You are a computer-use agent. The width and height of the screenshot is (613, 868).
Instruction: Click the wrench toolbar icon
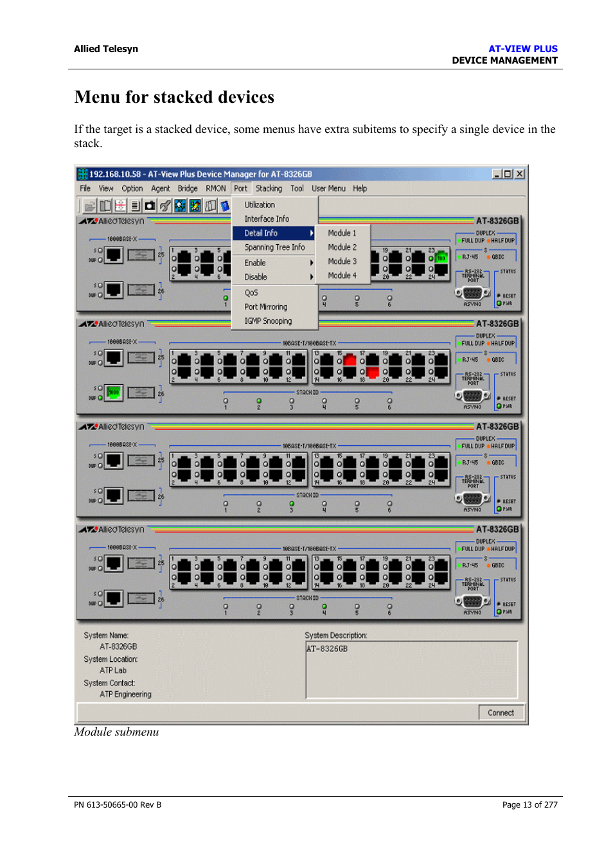click(x=165, y=206)
